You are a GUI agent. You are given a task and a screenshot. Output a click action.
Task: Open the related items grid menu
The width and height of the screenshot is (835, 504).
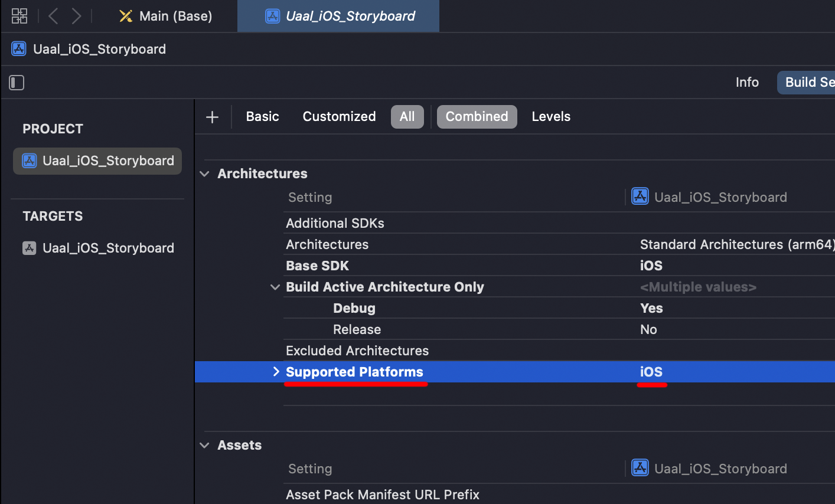[x=19, y=16]
